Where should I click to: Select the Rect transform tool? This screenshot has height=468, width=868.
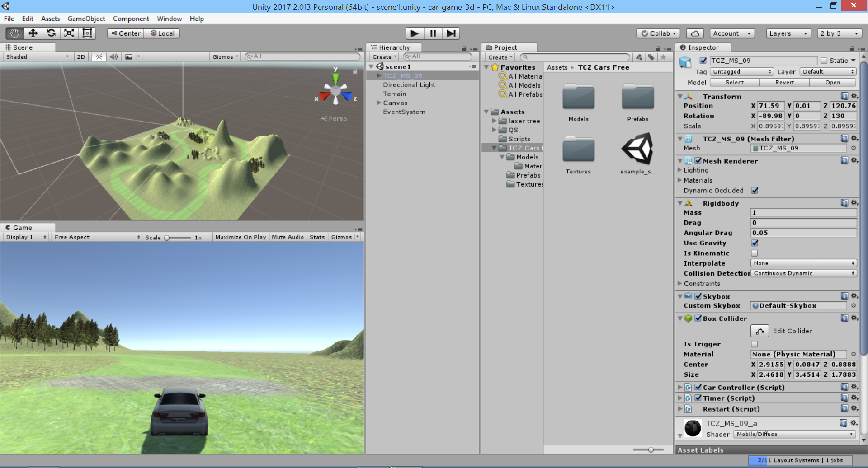[87, 33]
